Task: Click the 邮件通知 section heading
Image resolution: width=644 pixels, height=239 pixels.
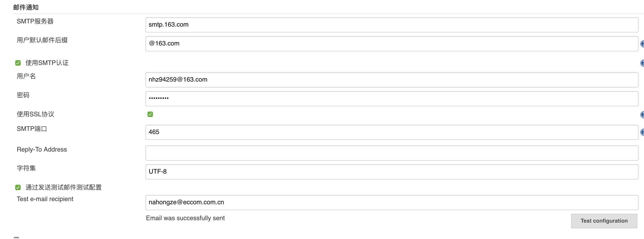Action: 26,7
